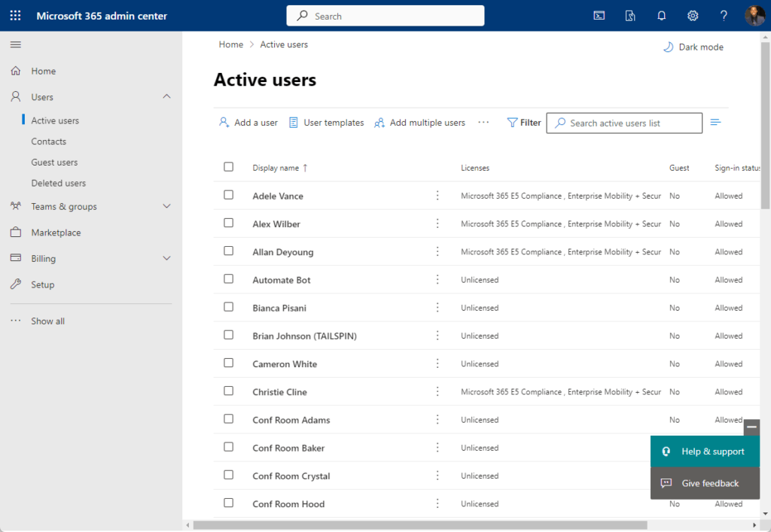Click the vertical scrollbar thumb
This screenshot has width=771, height=532.
tap(765, 126)
